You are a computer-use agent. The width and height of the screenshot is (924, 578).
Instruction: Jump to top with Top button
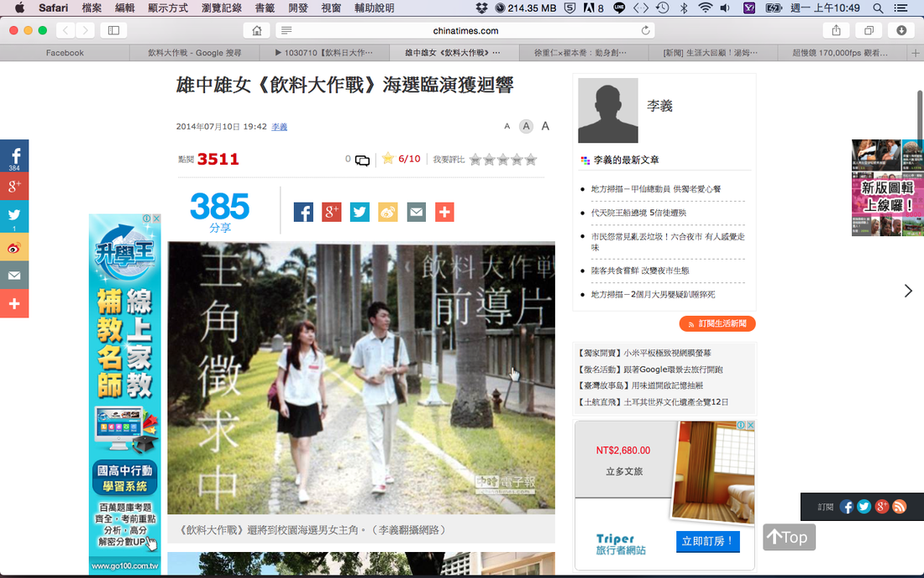coord(789,538)
